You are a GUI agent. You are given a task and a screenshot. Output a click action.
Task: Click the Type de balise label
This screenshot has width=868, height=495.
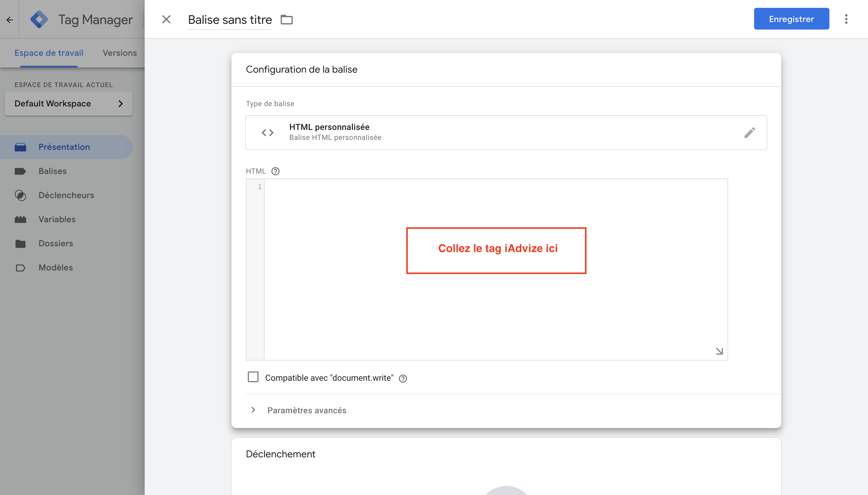270,104
